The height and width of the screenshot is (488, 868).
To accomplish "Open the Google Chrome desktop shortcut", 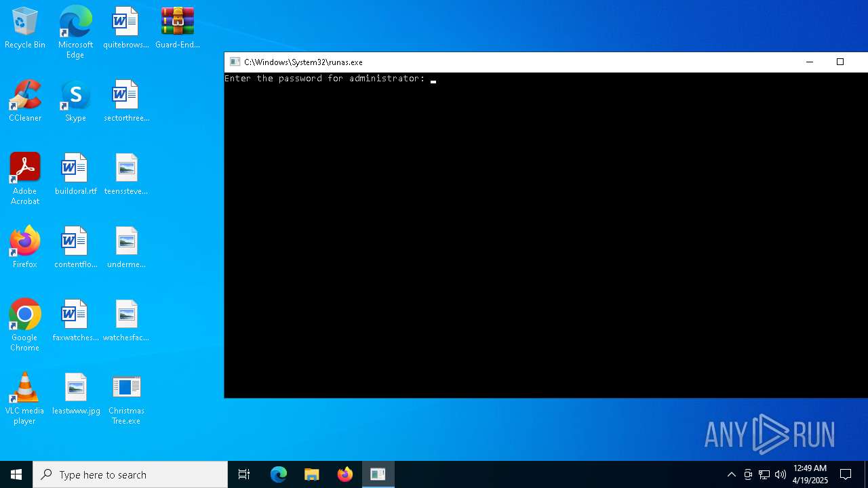I will click(25, 325).
